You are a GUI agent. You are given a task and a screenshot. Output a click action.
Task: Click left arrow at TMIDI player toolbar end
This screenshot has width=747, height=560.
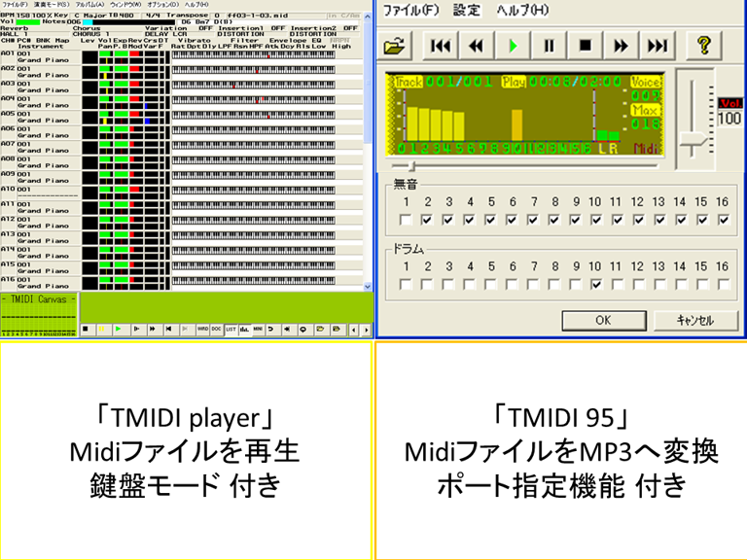(353, 330)
